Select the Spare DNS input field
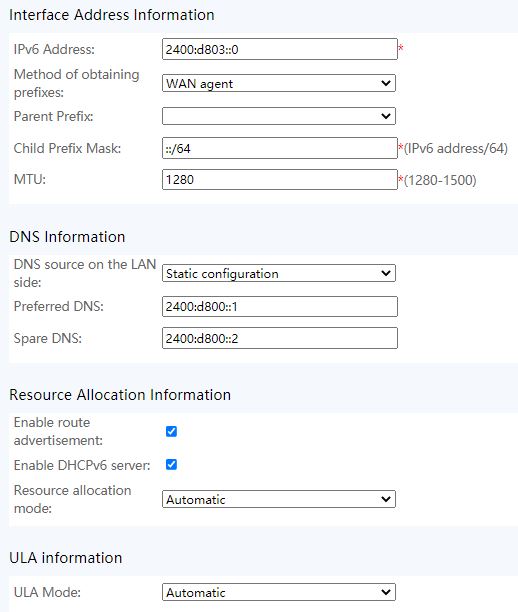 point(279,338)
